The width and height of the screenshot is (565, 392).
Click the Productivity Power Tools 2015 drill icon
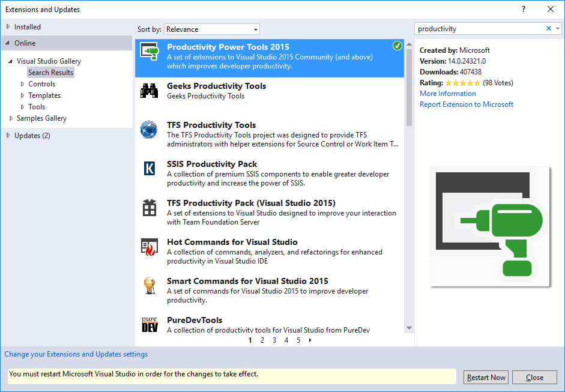point(149,52)
